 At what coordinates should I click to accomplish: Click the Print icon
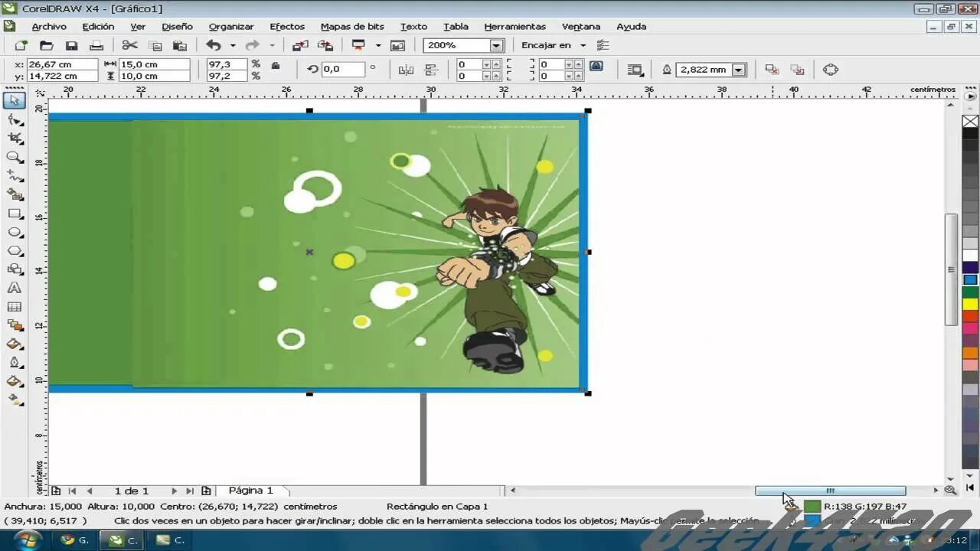(96, 46)
